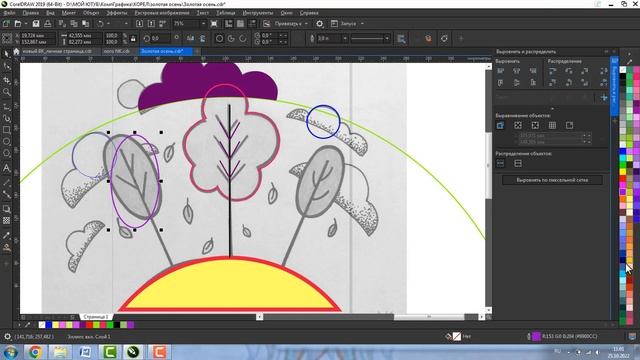Screen dimensions: 640x360
Task: Click Align left icon in docker
Action: coord(501,71)
